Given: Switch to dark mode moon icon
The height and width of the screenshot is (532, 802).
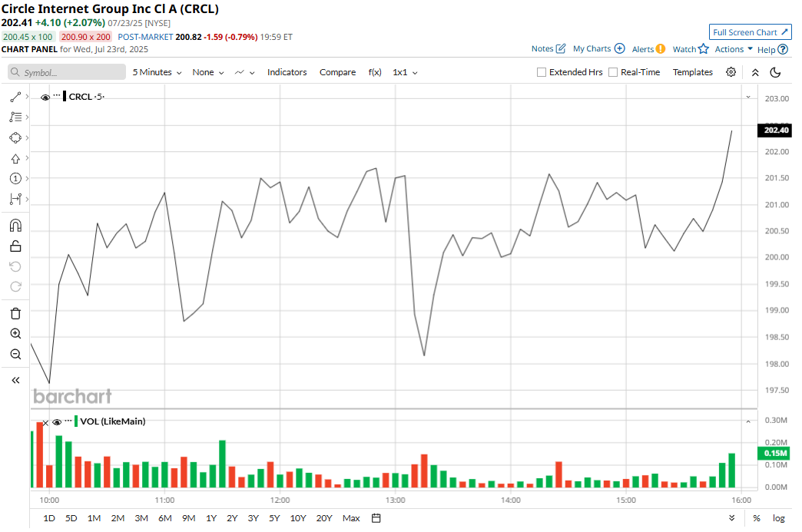Looking at the screenshot, I should point(775,73).
